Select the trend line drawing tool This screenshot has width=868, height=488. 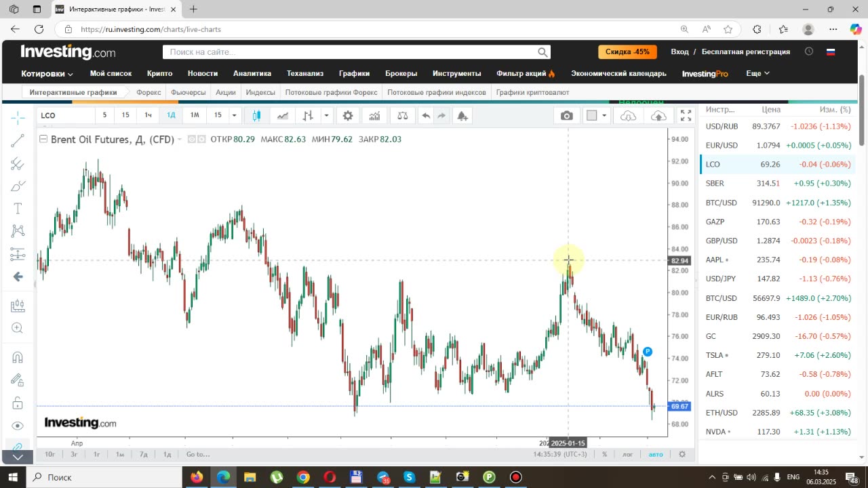click(18, 141)
